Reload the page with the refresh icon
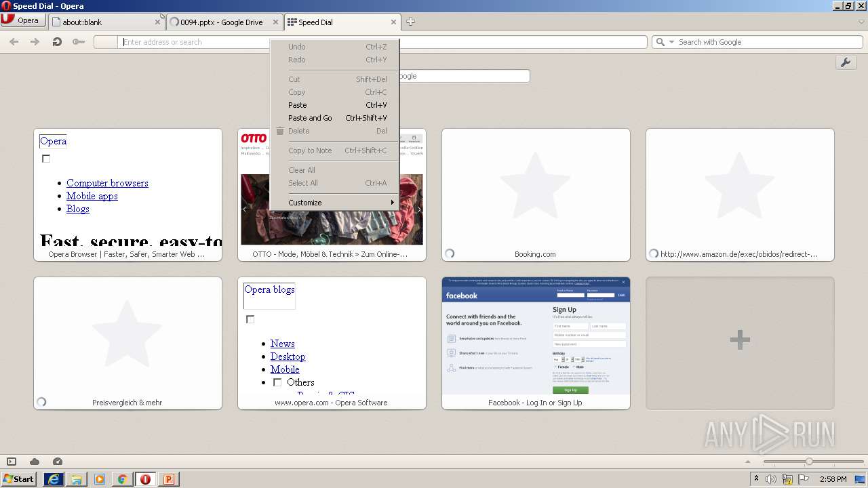 pyautogui.click(x=57, y=42)
